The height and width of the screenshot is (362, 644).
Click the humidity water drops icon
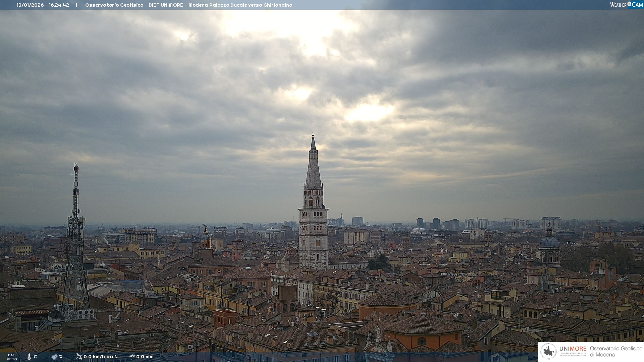point(54,357)
